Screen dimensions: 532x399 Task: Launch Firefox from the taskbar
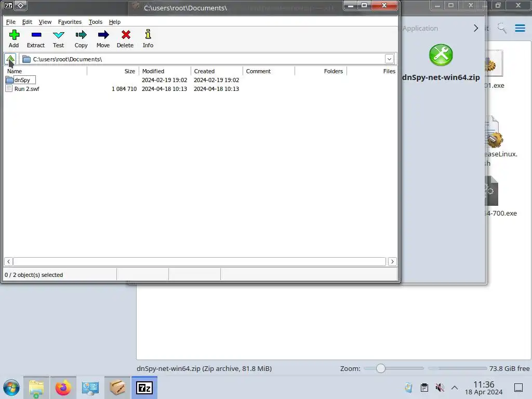click(x=63, y=388)
